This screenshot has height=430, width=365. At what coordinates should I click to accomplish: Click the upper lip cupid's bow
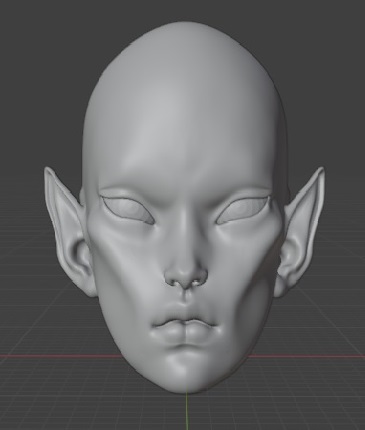[x=185, y=319]
